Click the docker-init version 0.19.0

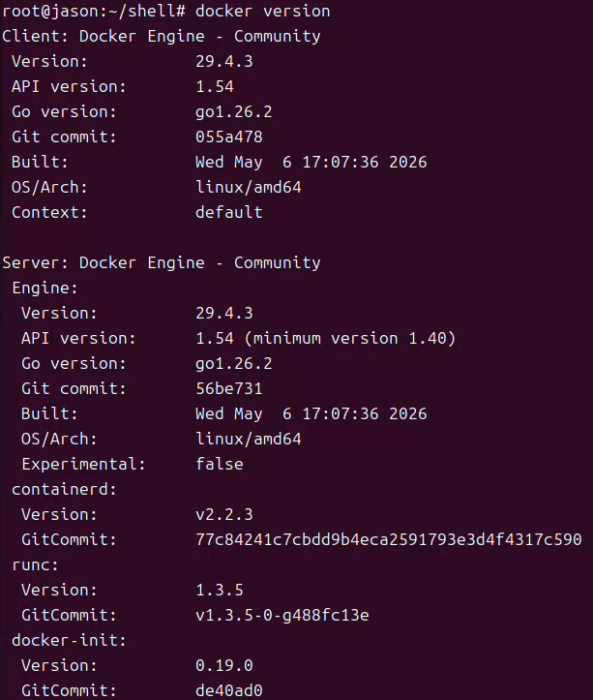click(224, 665)
